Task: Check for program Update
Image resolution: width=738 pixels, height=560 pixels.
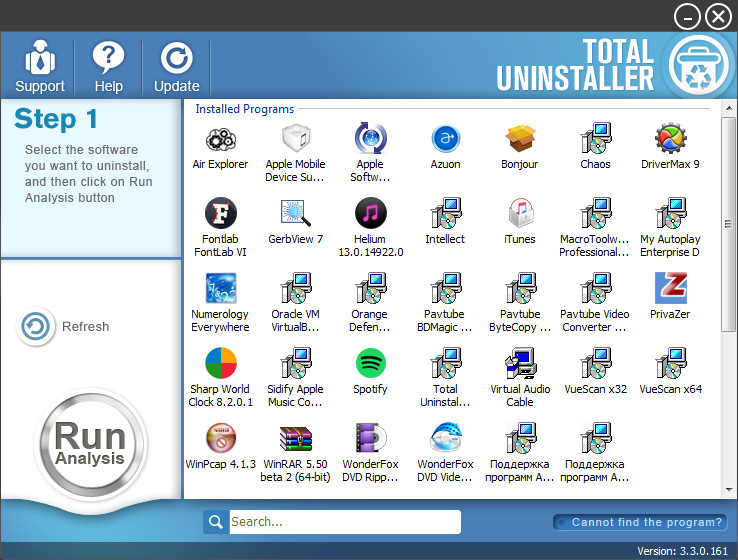Action: pos(176,66)
